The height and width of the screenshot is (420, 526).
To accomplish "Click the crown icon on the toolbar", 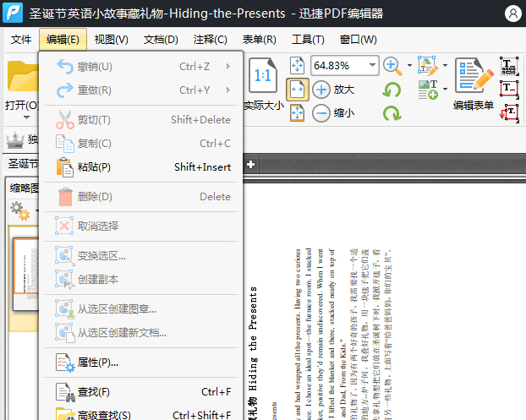I will pos(15,140).
